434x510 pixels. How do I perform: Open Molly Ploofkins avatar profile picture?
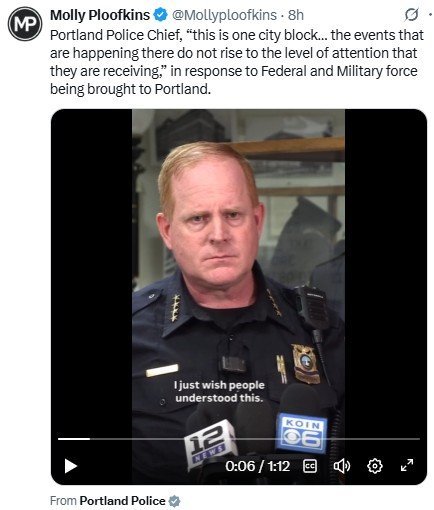pyautogui.click(x=25, y=24)
